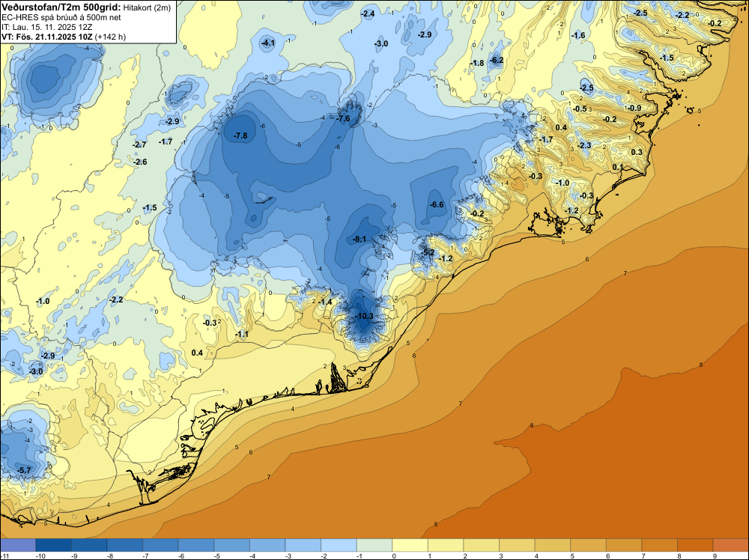This screenshot has height=560, width=749.
Task: Click the 0.1 temperature label
Action: pos(618,167)
